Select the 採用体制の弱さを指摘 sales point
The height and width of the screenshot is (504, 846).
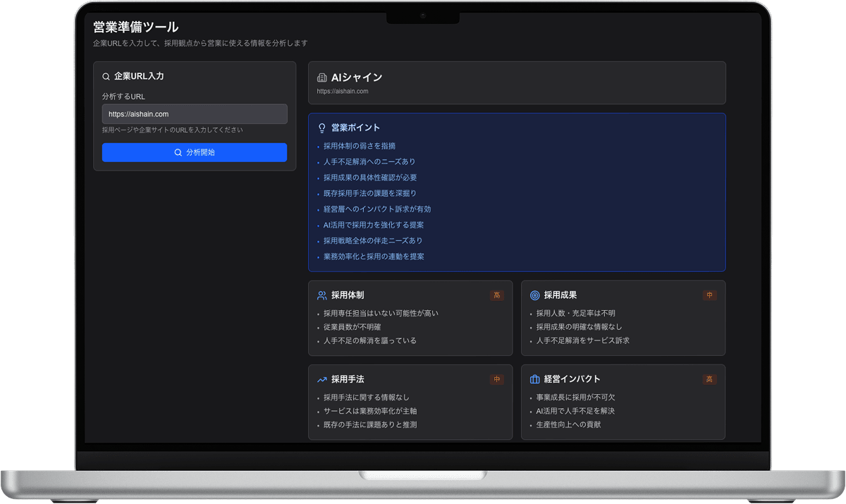pyautogui.click(x=360, y=146)
